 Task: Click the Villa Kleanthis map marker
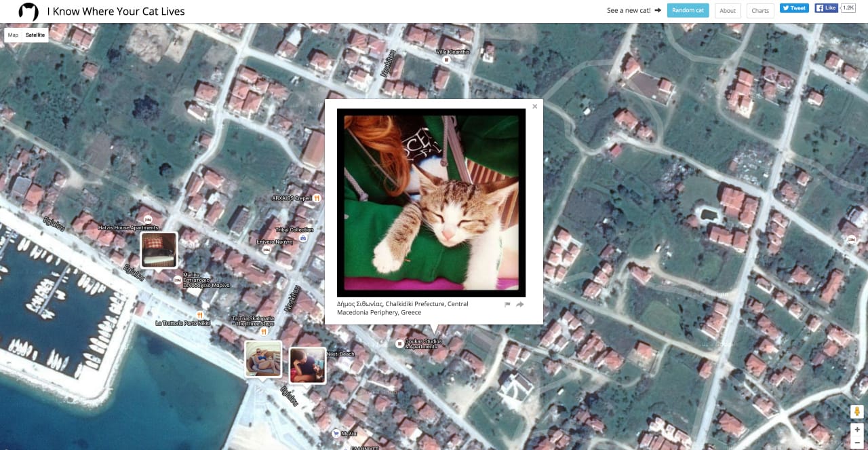click(x=446, y=60)
